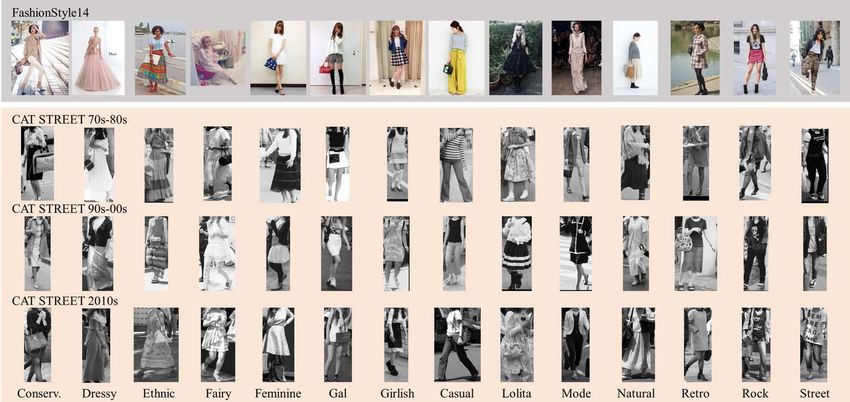The height and width of the screenshot is (402, 850).
Task: Click the 'Lolita' column label
Action: (517, 393)
